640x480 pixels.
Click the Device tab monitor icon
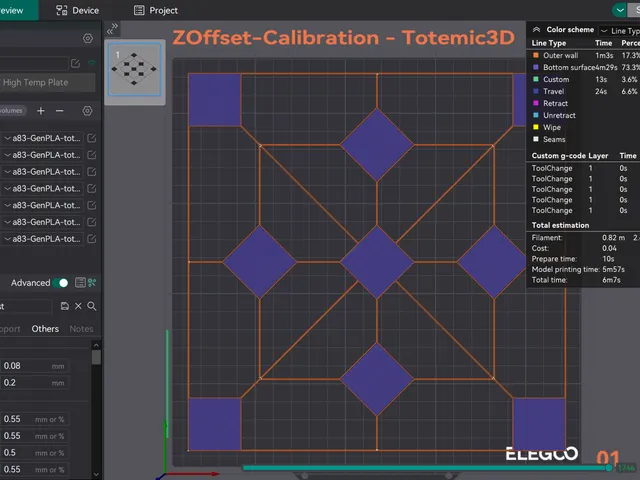[x=62, y=10]
